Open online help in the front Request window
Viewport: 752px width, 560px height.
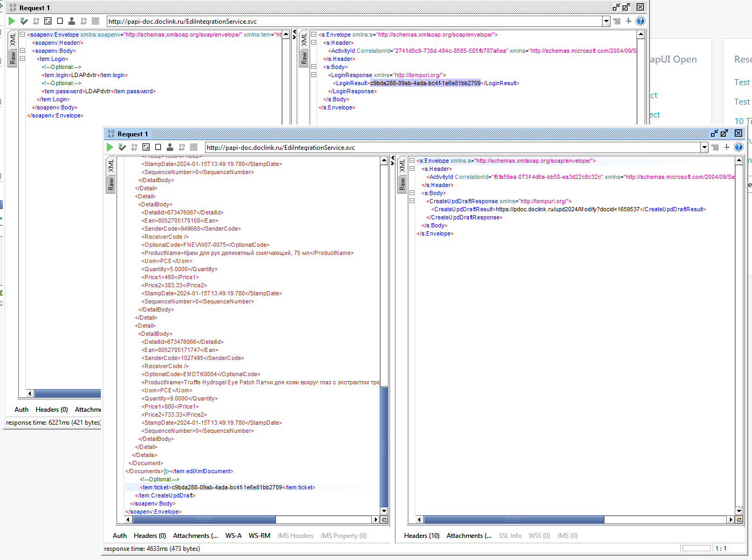tap(739, 147)
